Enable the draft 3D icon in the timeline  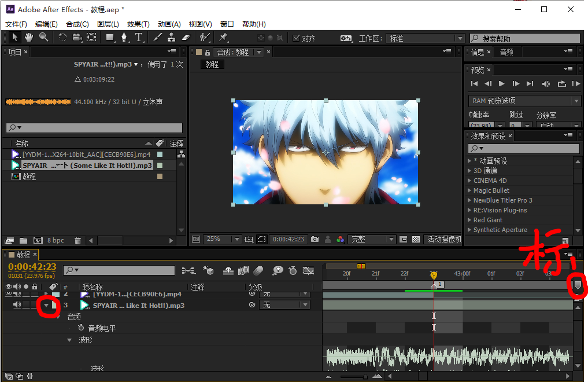[x=208, y=270]
